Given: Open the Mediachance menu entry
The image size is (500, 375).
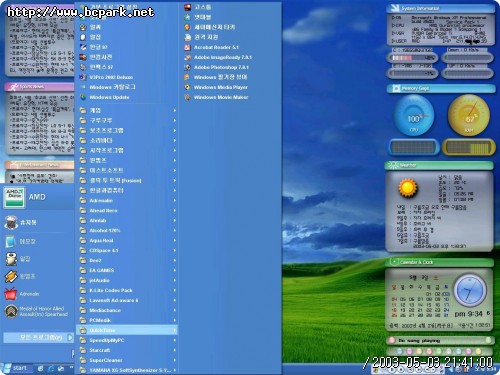Looking at the screenshot, I should pos(127,310).
